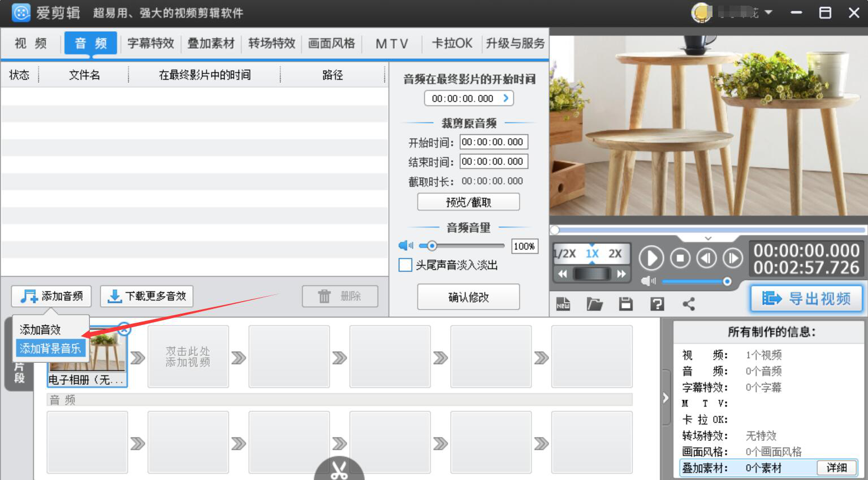Click the small chevron below the preview progress bar
The height and width of the screenshot is (480, 868).
[708, 238]
